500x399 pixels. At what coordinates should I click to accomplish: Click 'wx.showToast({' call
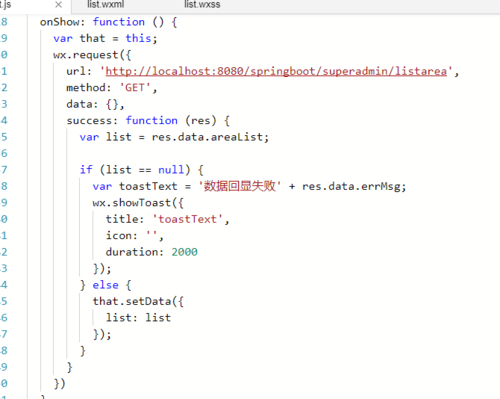pyautogui.click(x=138, y=203)
